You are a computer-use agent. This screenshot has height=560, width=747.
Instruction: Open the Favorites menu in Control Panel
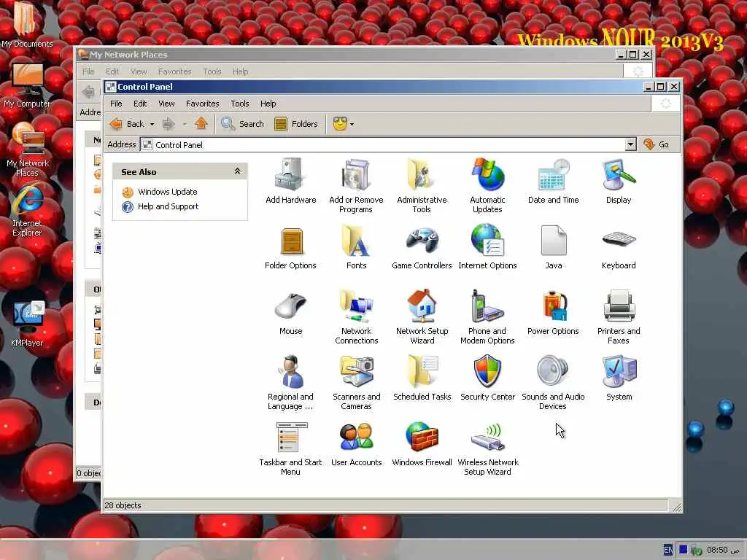203,104
